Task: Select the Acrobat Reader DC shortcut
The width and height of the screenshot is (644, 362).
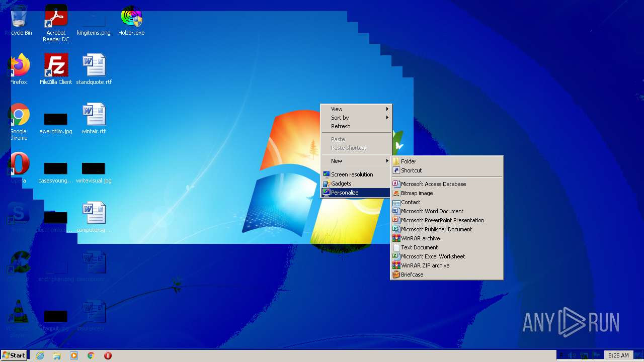Action: (x=56, y=24)
